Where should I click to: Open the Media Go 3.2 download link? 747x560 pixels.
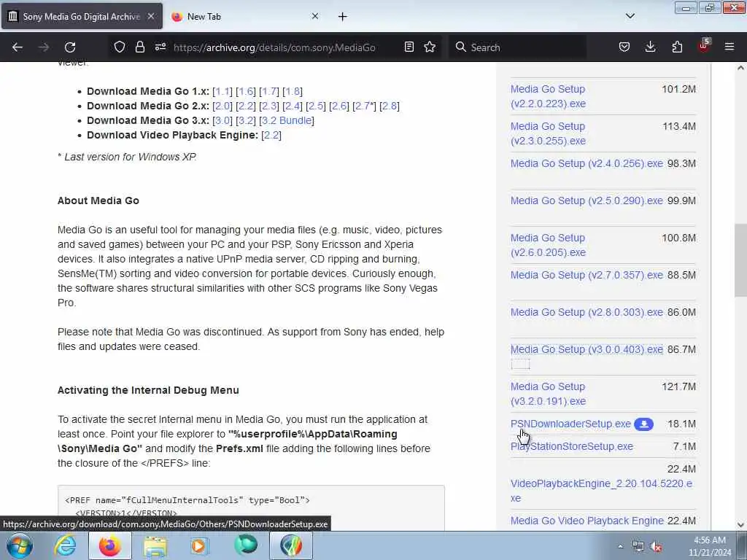pyautogui.click(x=245, y=120)
